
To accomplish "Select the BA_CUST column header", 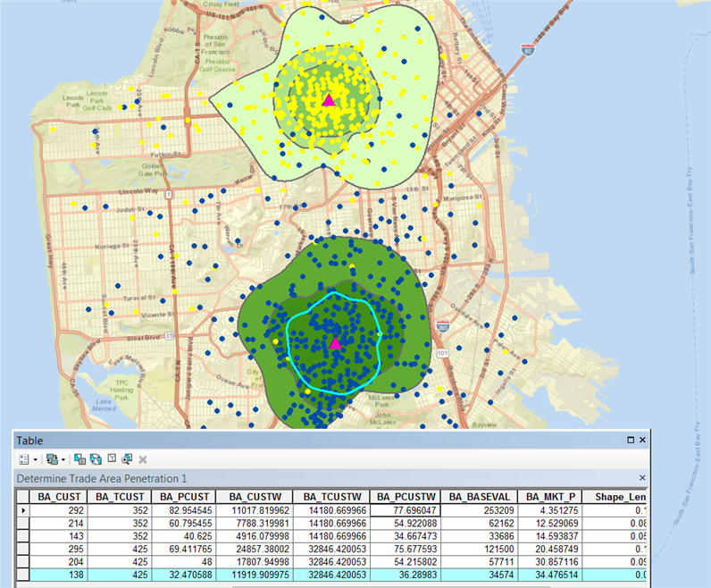I will 58,497.
